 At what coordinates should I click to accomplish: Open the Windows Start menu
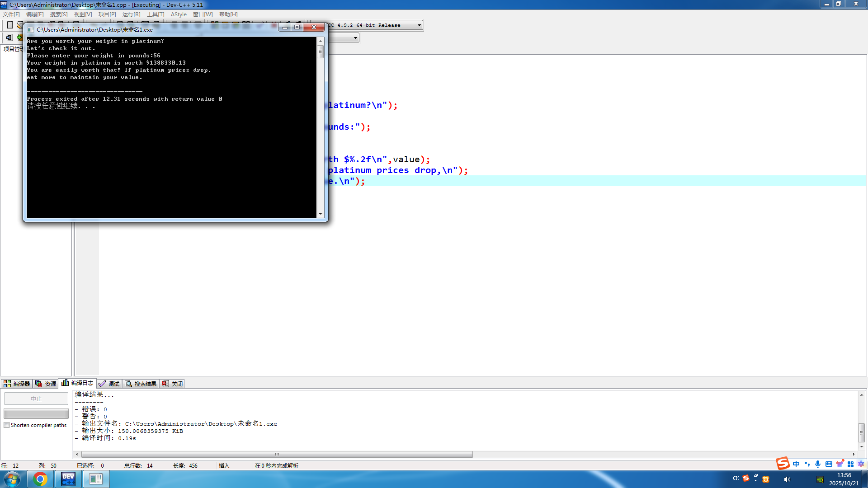coord(12,479)
